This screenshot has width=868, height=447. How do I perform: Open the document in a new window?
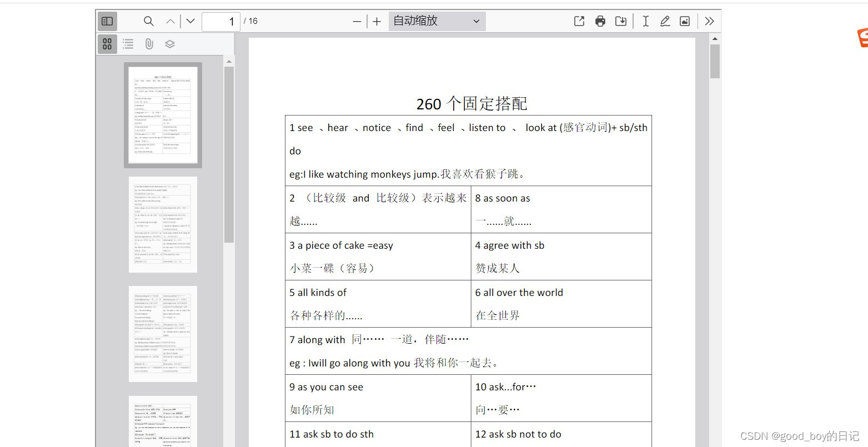point(579,21)
